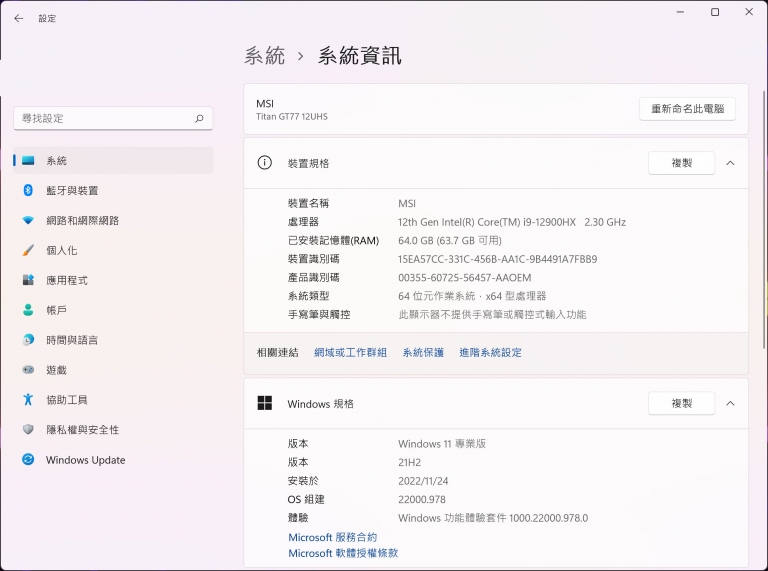Open the 系統保護 link
The height and width of the screenshot is (571, 768).
coord(423,353)
